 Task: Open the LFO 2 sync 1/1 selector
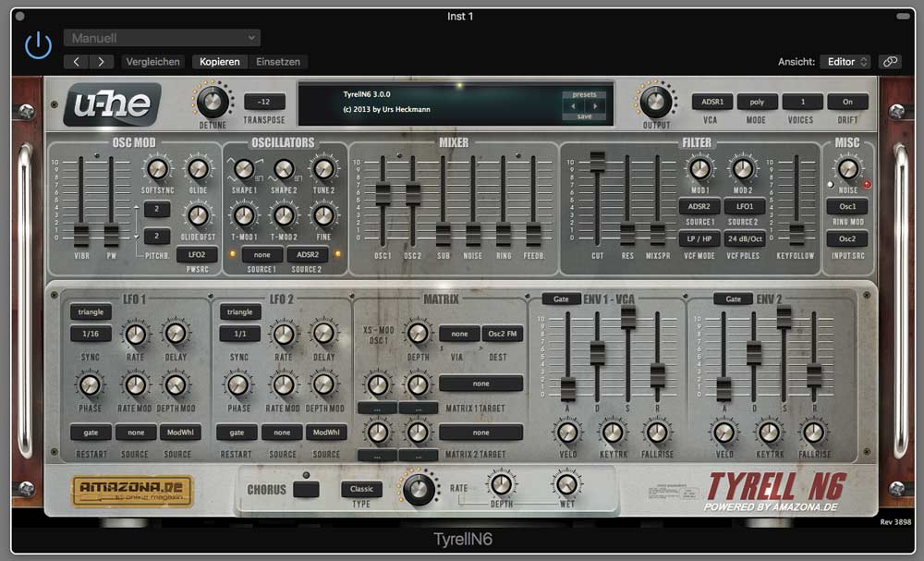click(x=240, y=334)
